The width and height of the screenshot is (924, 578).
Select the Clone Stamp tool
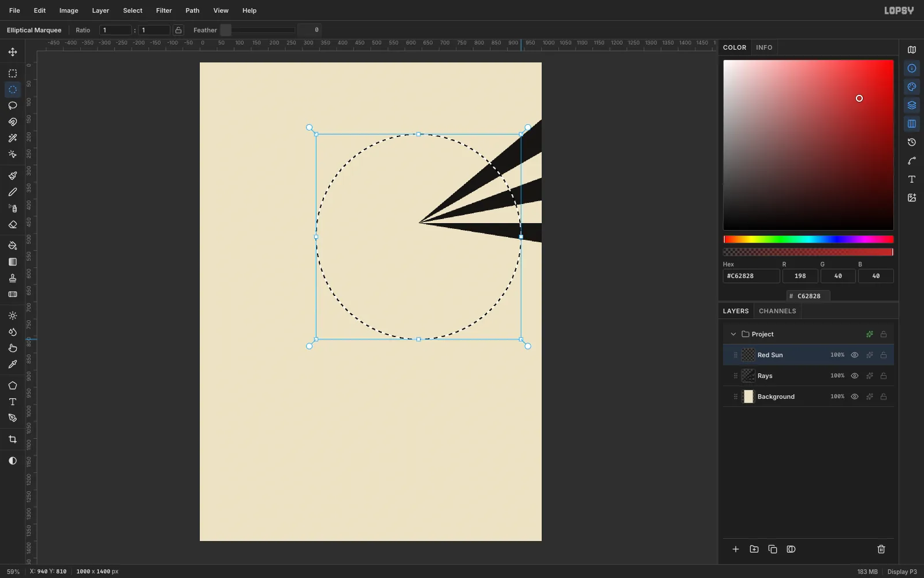13,278
